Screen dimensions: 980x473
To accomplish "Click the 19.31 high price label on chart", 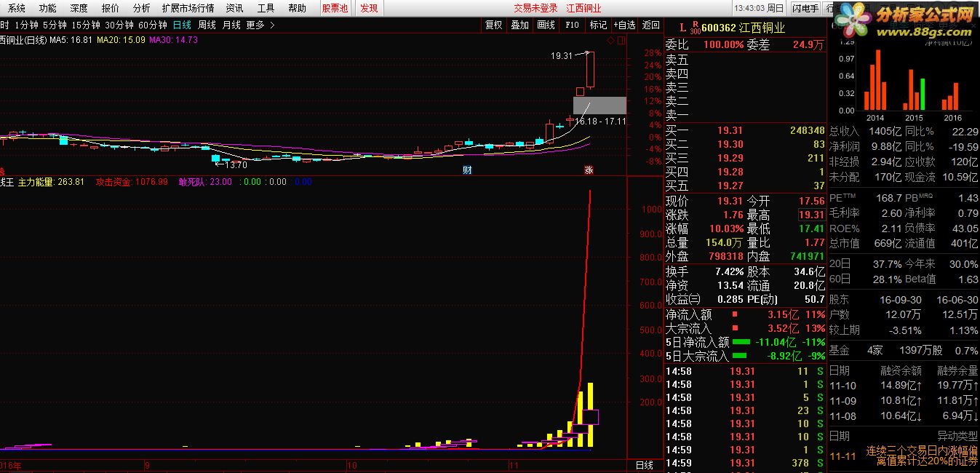I will coord(561,55).
